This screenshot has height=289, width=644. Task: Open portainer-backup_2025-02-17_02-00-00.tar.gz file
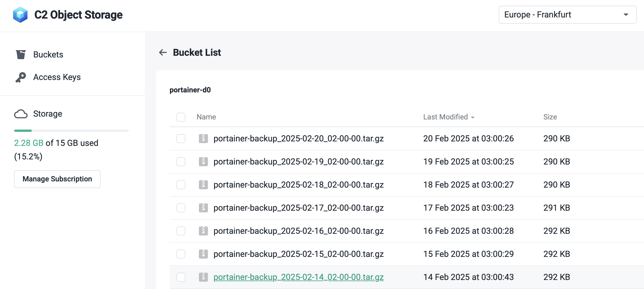pyautogui.click(x=299, y=208)
